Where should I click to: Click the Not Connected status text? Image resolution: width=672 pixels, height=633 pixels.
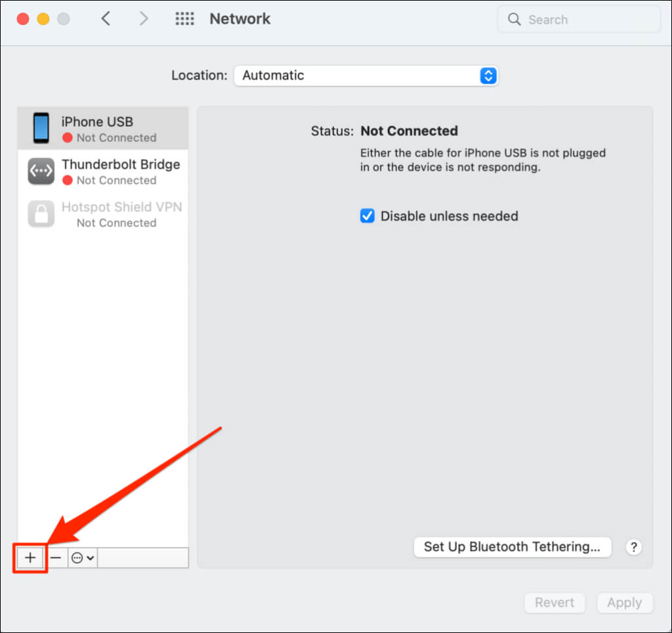[409, 131]
